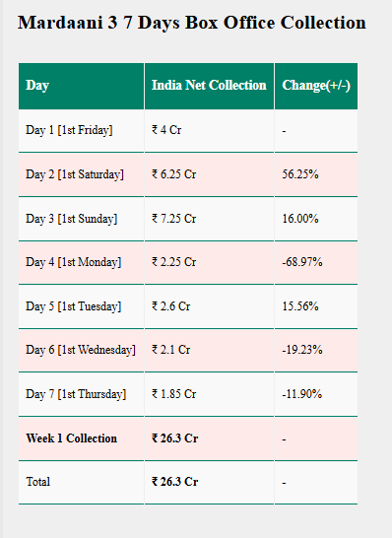The height and width of the screenshot is (538, 392).
Task: Select the Day 4 [1st Monday] row label
Action: 74,262
